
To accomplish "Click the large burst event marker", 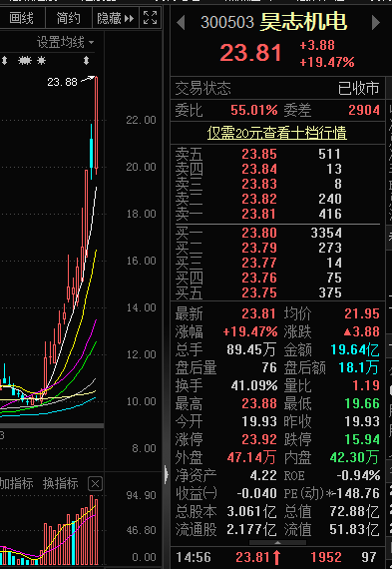I will tap(25, 60).
